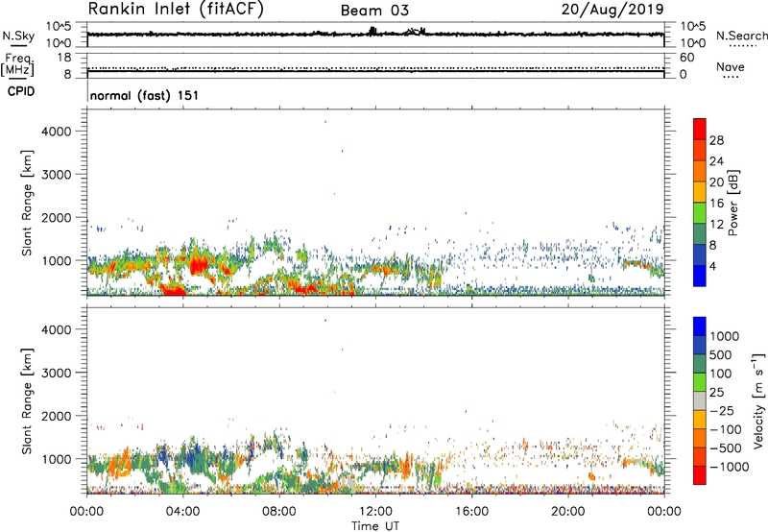
Task: Click the red top segment of power colorbar
Action: coord(700,129)
